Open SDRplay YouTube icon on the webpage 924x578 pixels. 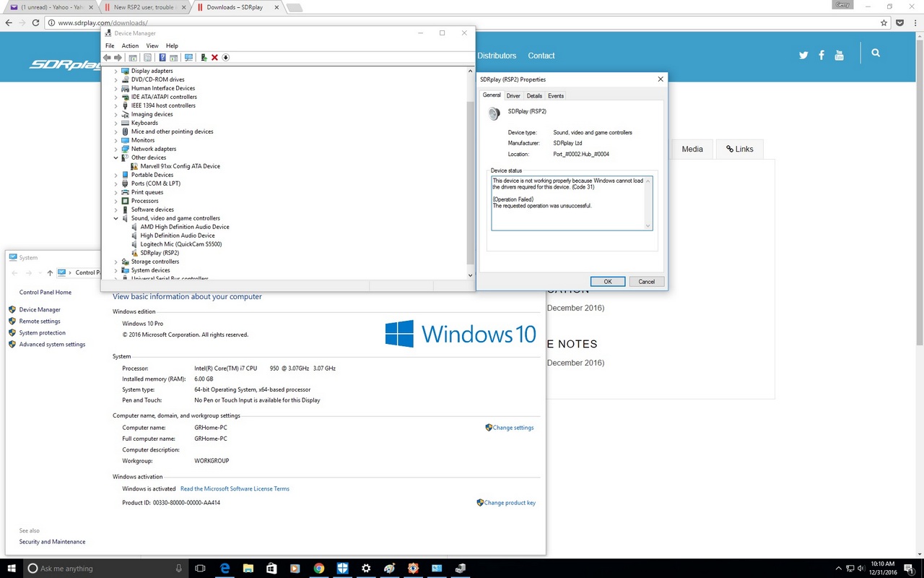[x=839, y=55]
